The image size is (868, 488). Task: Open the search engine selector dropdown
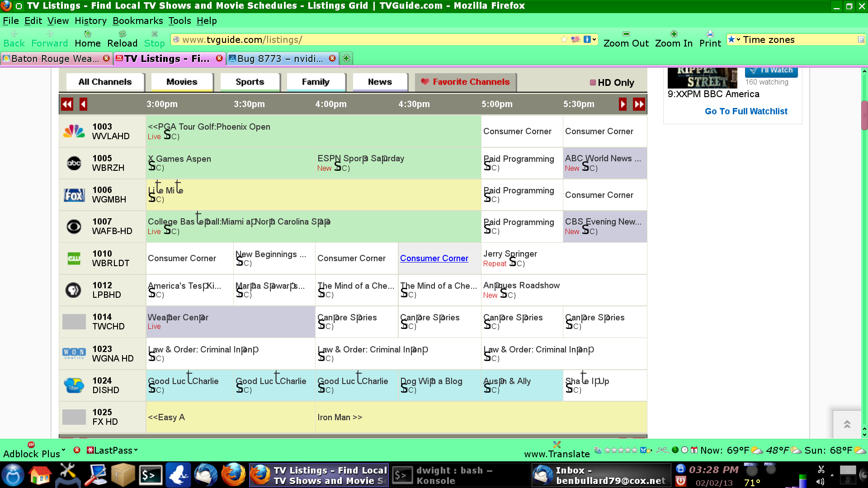(734, 39)
